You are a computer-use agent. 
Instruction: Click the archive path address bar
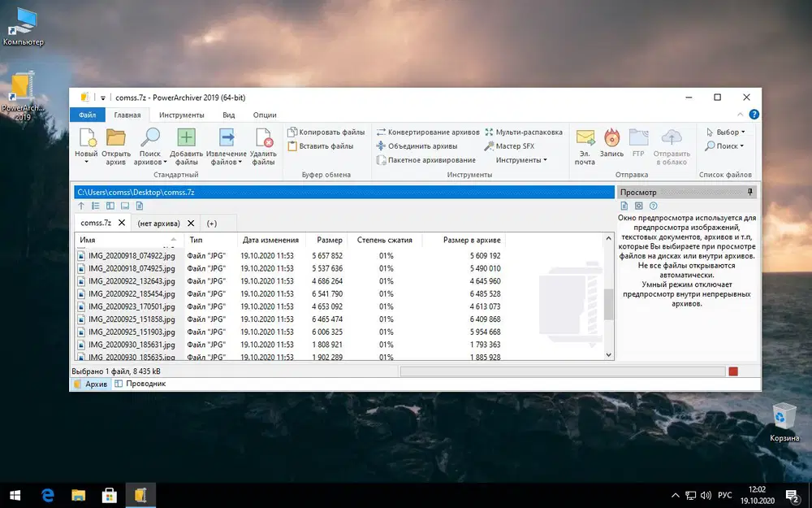point(344,193)
